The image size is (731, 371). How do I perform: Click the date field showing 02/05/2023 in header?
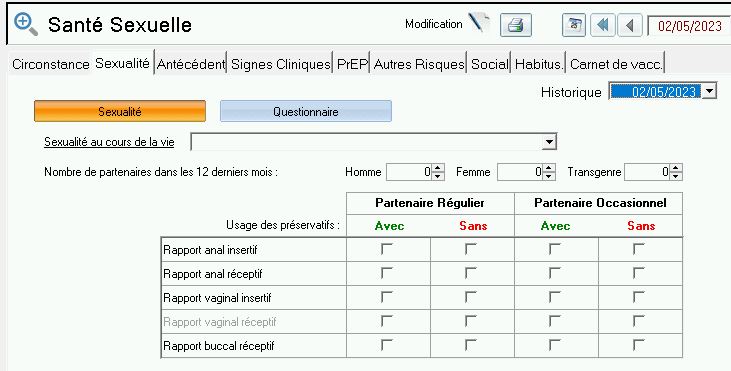(690, 26)
